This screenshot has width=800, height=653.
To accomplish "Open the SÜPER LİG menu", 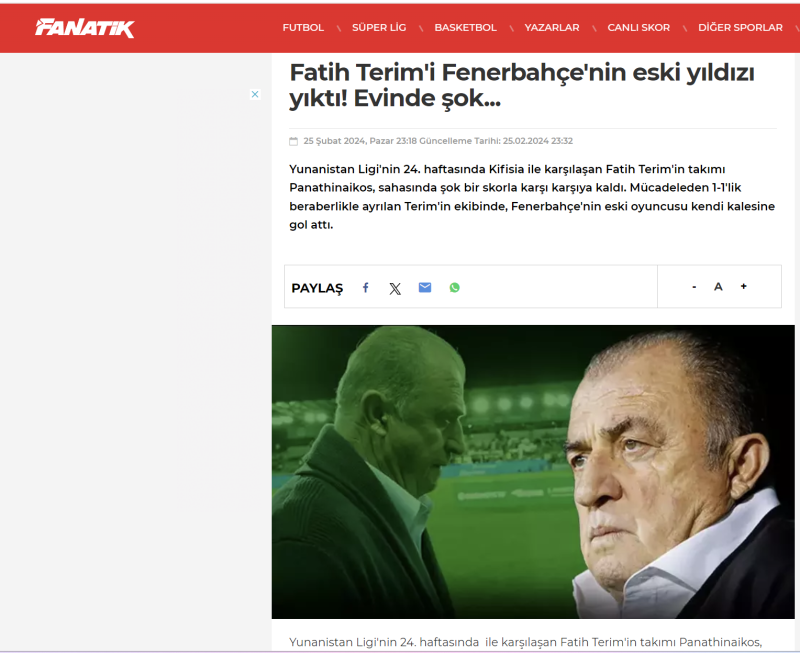I will pyautogui.click(x=379, y=28).
